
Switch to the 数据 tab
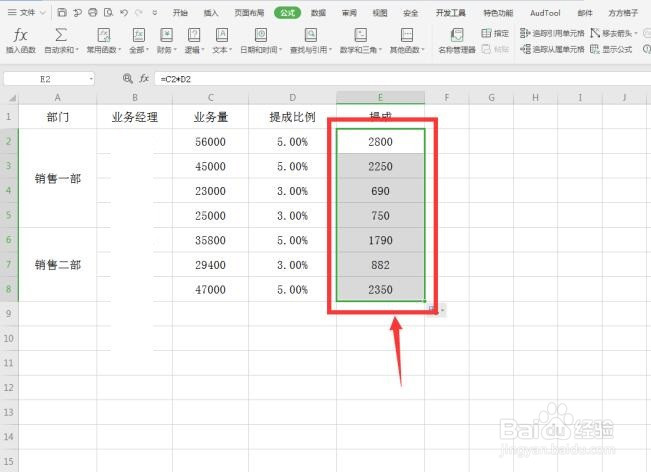pos(318,13)
